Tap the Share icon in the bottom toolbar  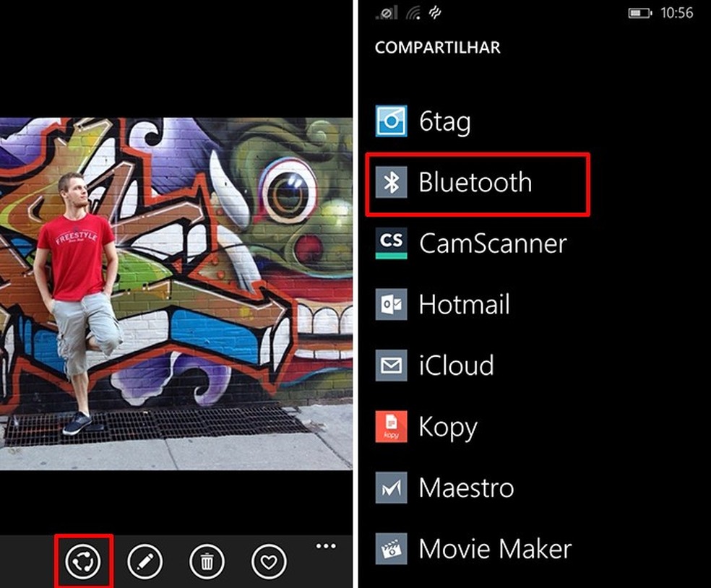[x=82, y=561]
